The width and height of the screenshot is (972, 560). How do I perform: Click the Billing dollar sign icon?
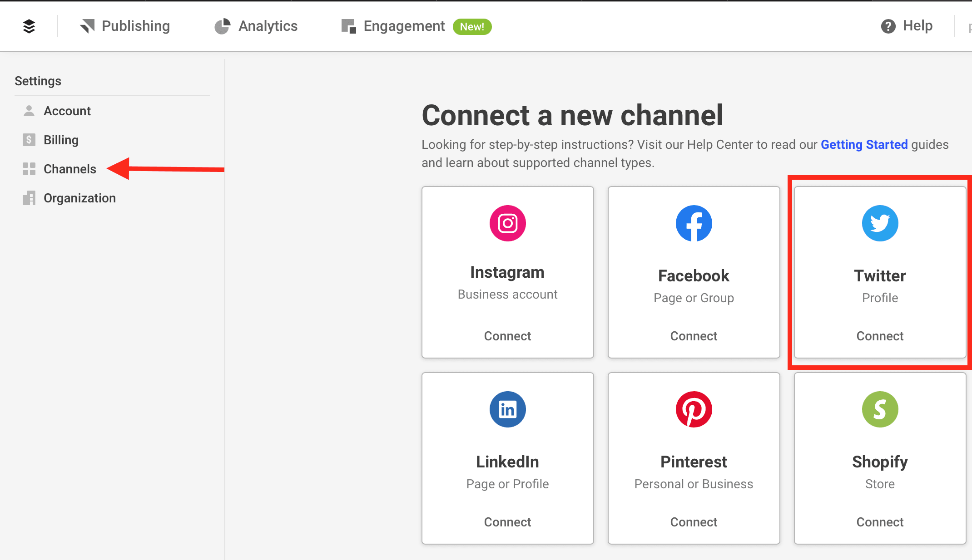(x=29, y=140)
